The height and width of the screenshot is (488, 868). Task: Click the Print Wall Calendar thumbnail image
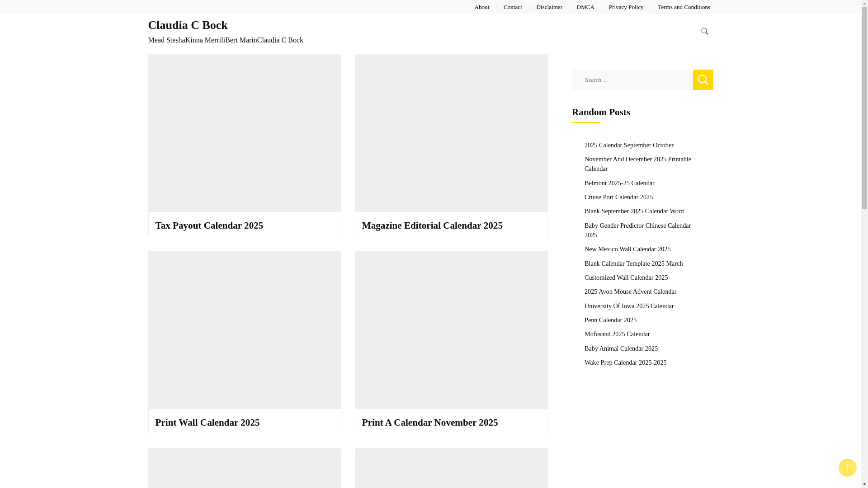pyautogui.click(x=245, y=330)
